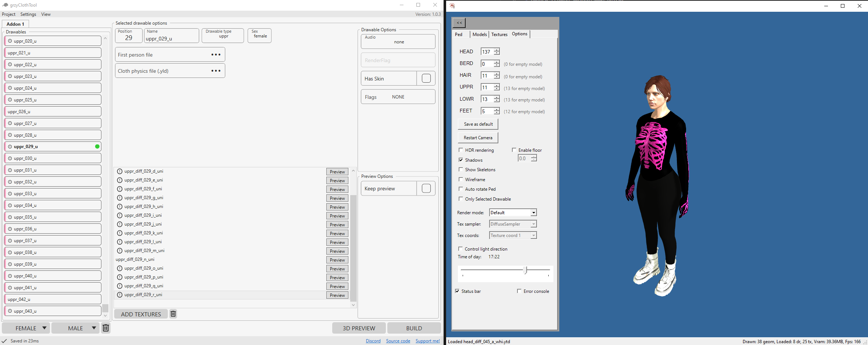Open the Source code link
868x345 pixels.
(x=398, y=341)
